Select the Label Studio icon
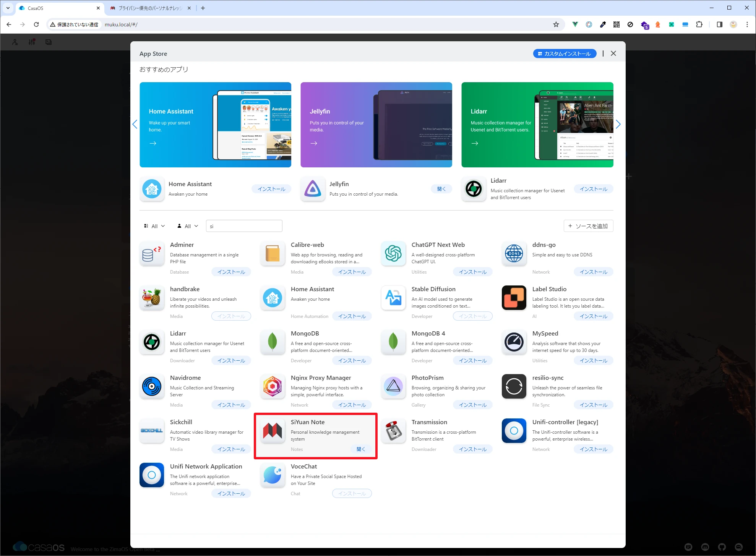Screen dimensions: 756x556 (x=514, y=298)
